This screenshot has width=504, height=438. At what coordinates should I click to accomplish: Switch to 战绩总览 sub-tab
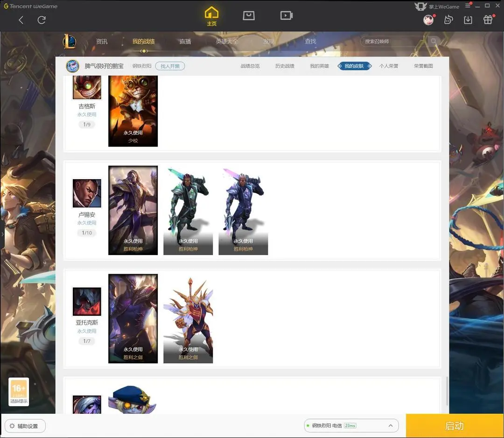pyautogui.click(x=250, y=66)
